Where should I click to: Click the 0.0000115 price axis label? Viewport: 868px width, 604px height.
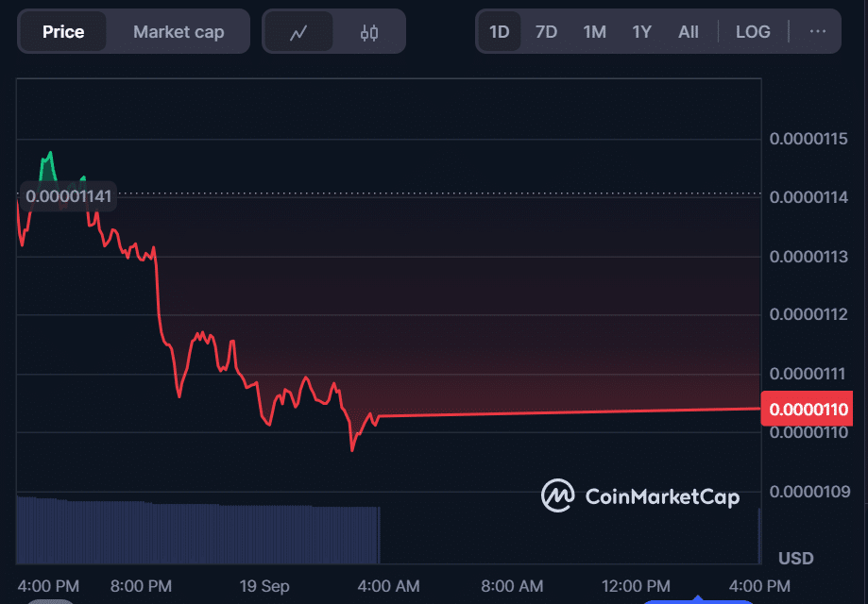coord(808,139)
